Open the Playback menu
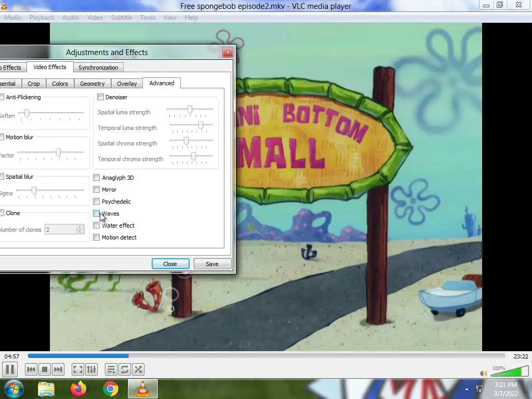This screenshot has height=399, width=532. coord(42,18)
